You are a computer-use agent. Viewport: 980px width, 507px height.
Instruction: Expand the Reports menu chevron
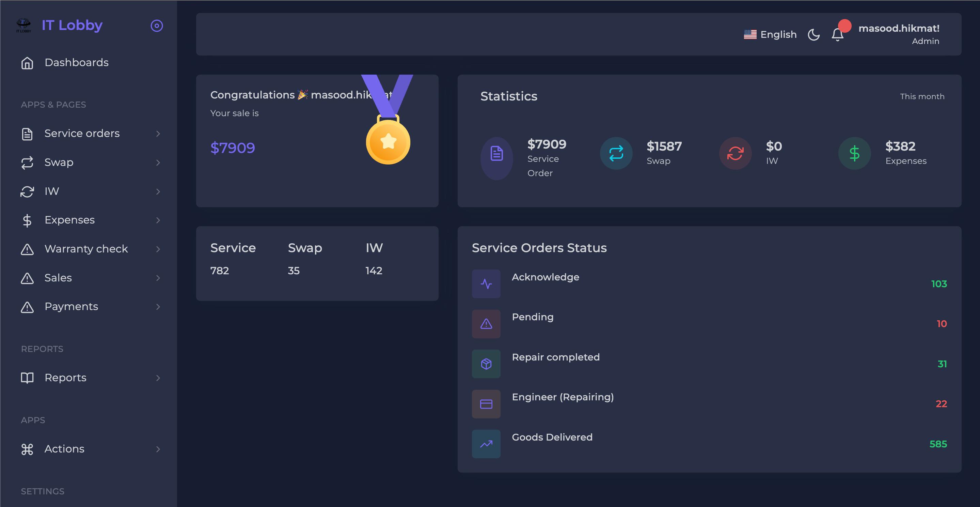158,378
